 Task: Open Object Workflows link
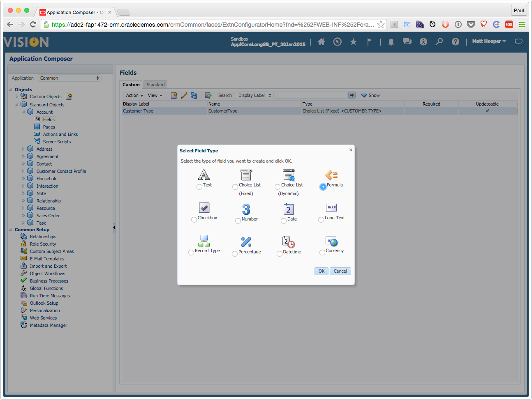[47, 274]
